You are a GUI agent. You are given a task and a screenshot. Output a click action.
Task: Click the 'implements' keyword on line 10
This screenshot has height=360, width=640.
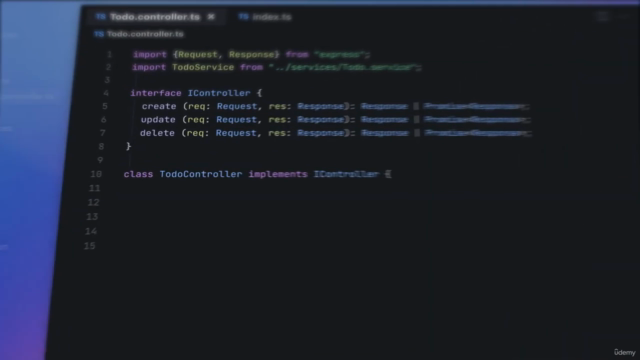[278, 174]
